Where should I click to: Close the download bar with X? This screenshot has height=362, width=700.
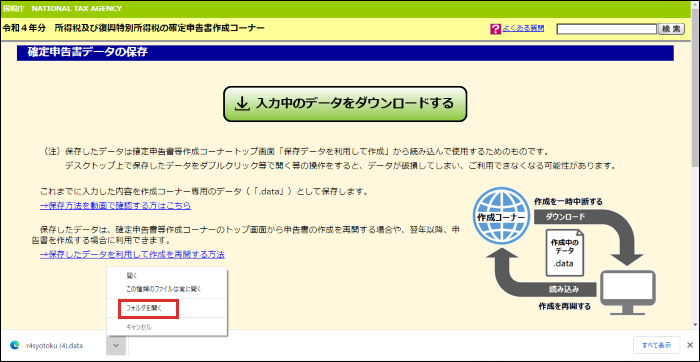tap(690, 345)
